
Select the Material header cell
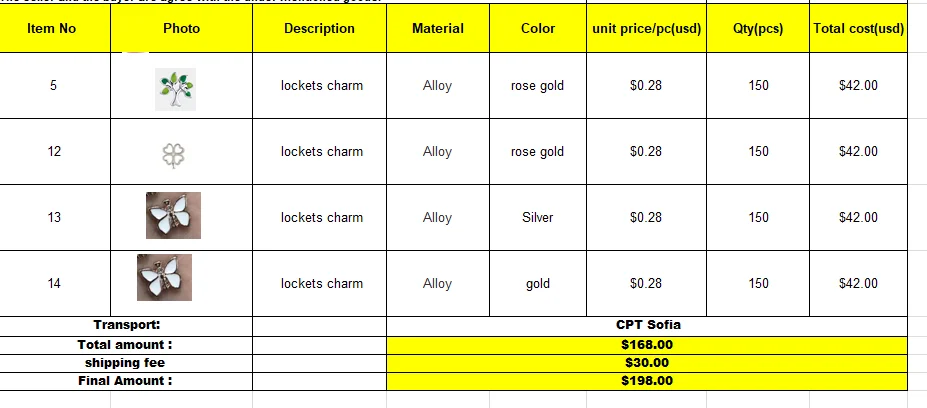tap(438, 28)
